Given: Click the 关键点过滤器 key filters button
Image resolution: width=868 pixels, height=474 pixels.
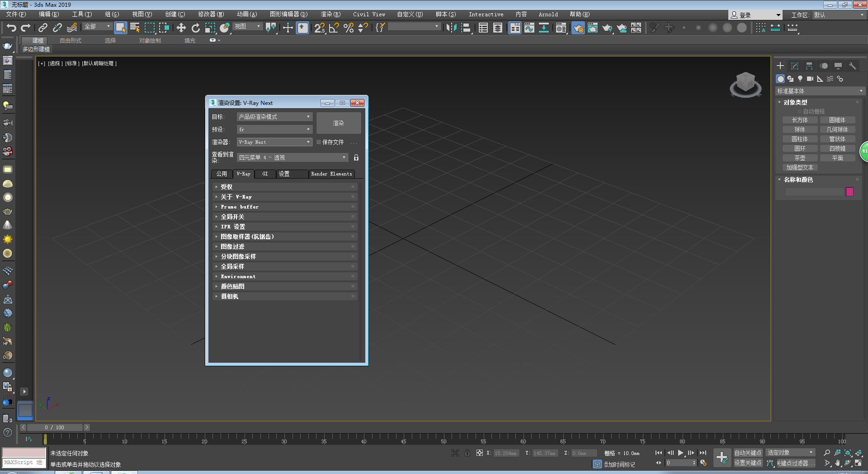Looking at the screenshot, I should [x=795, y=463].
